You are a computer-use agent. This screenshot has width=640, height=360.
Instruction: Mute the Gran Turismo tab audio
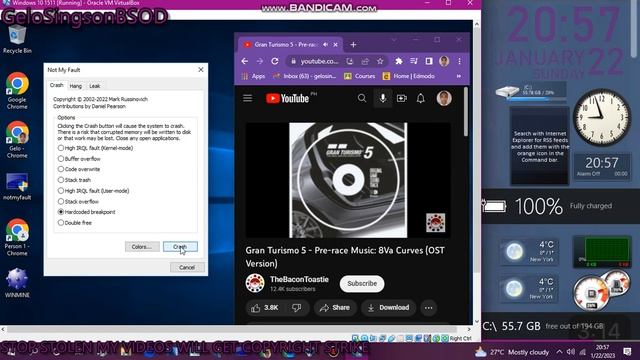pyautogui.click(x=325, y=44)
